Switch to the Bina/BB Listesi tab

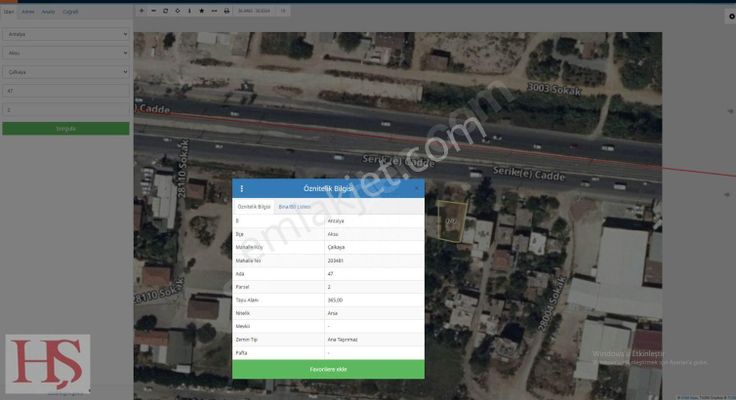click(x=294, y=207)
